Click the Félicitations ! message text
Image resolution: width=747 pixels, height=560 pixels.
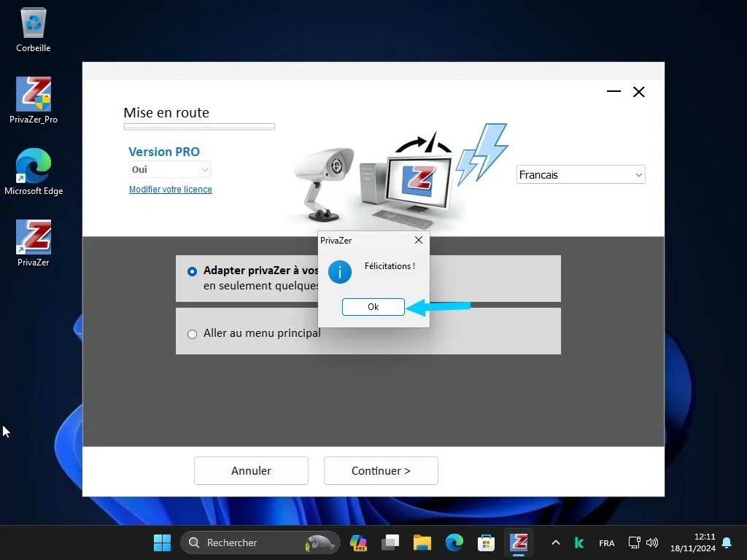(390, 266)
